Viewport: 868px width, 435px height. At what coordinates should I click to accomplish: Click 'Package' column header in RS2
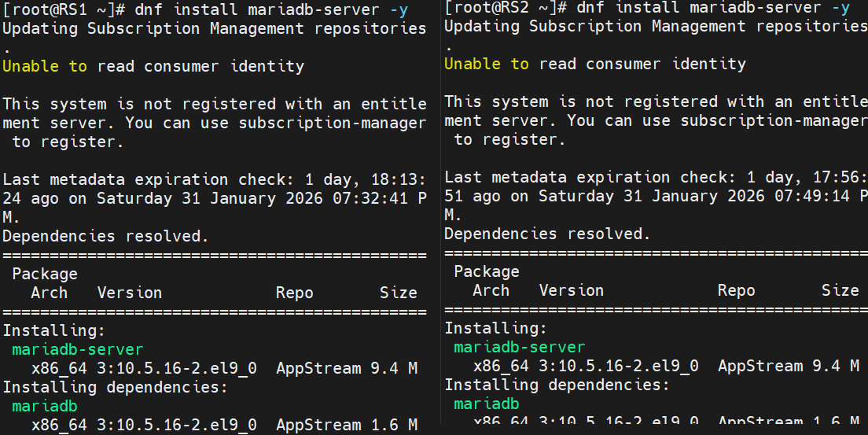click(x=487, y=271)
